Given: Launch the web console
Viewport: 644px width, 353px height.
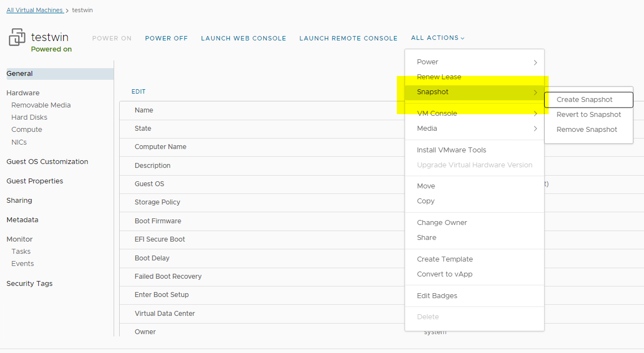Looking at the screenshot, I should 243,38.
